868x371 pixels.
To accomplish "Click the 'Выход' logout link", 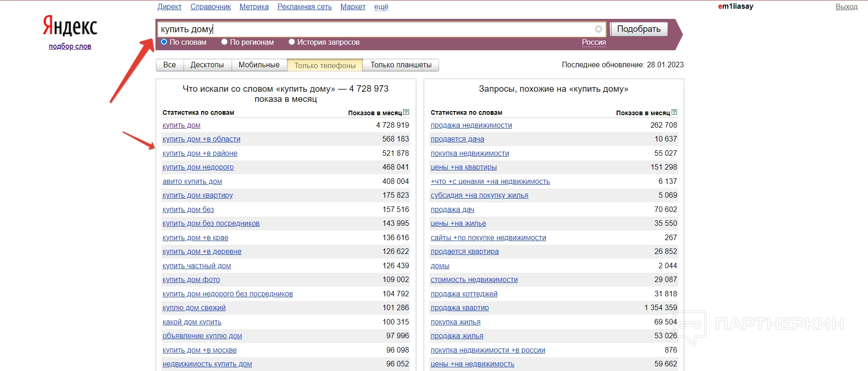I will pyautogui.click(x=846, y=6).
